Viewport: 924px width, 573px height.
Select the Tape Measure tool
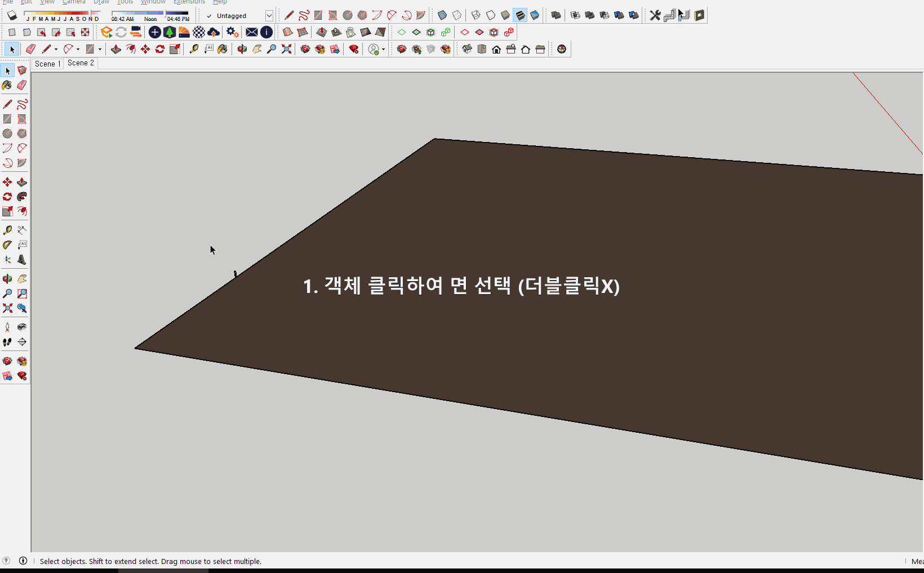[x=193, y=49]
